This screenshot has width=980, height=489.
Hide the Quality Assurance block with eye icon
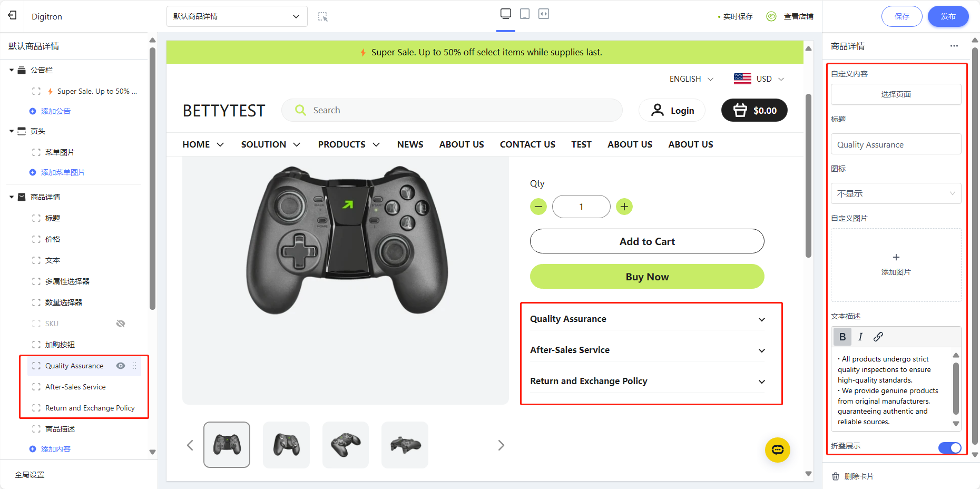click(121, 366)
